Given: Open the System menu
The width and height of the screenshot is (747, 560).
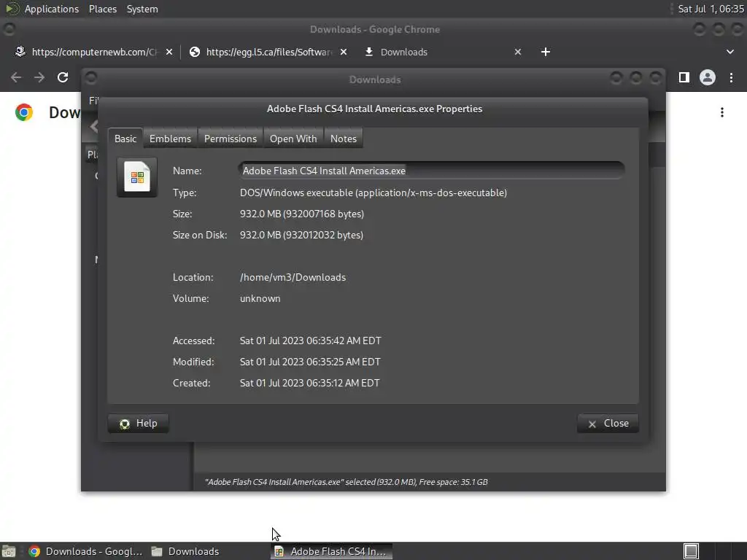Looking at the screenshot, I should pyautogui.click(x=142, y=9).
